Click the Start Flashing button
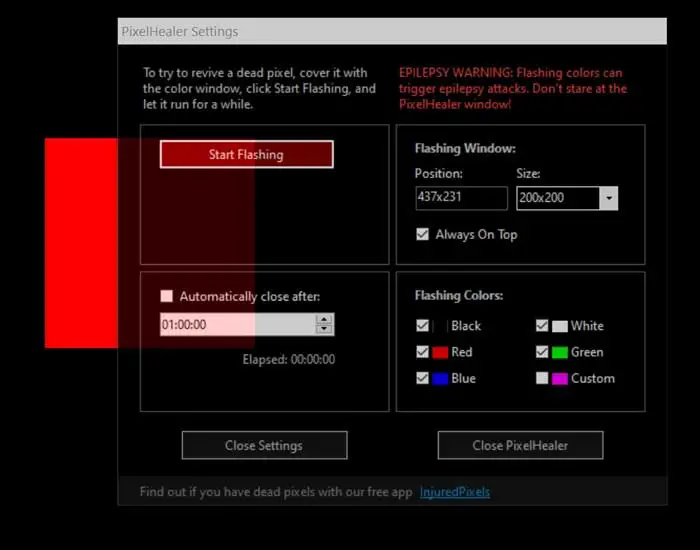Viewport: 700px width, 550px height. click(246, 154)
